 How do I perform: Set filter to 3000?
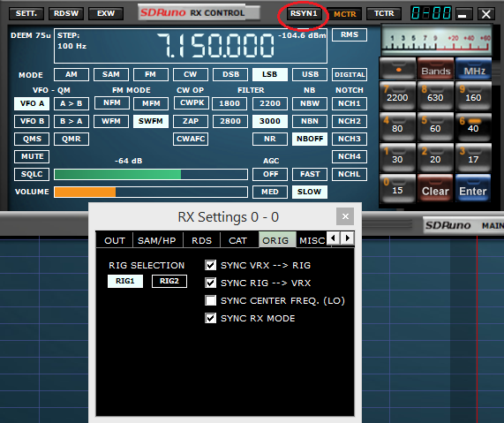(x=270, y=121)
